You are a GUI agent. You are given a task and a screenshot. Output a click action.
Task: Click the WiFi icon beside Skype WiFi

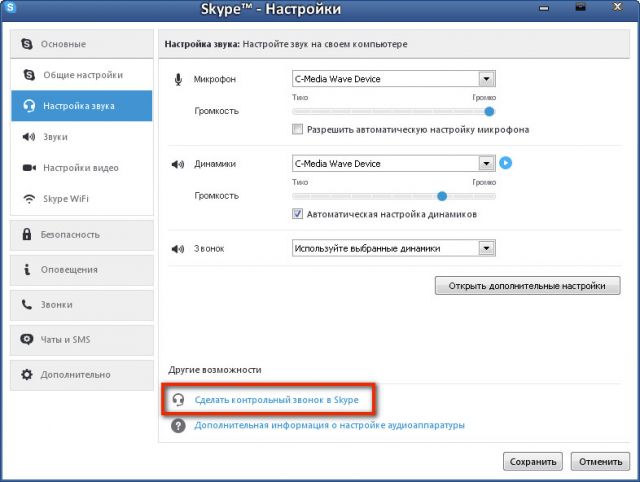(29, 199)
